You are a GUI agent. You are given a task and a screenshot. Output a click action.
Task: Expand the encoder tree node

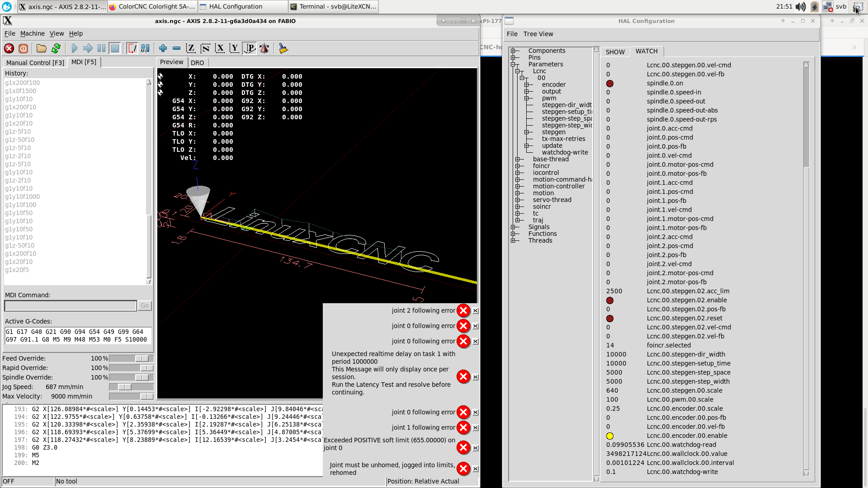527,84
